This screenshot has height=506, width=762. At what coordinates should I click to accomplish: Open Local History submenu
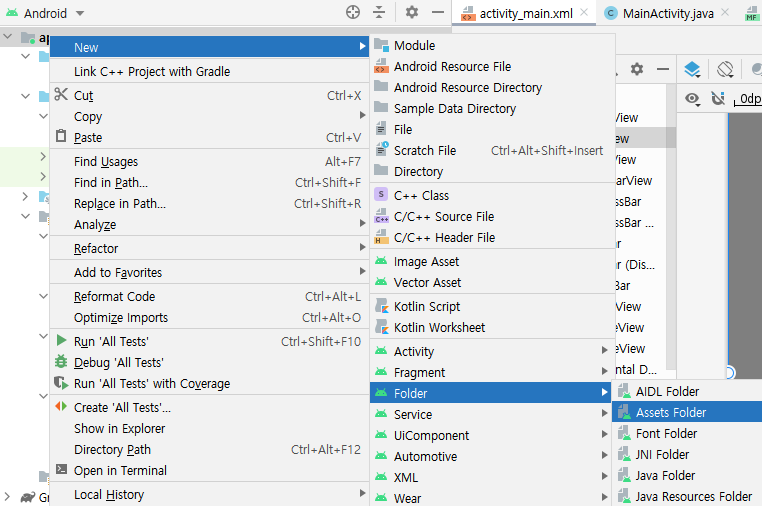(209, 494)
